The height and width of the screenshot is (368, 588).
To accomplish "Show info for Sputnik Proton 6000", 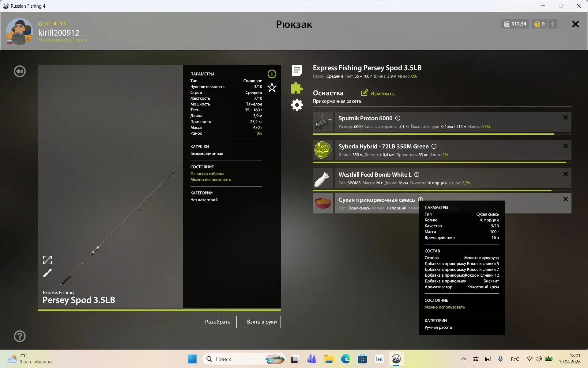I will [398, 118].
